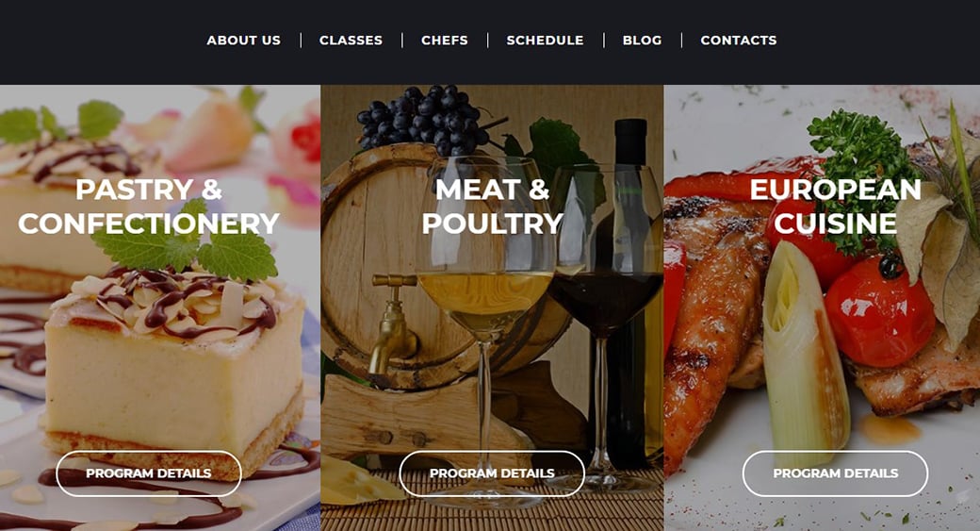Go to the Classes menu item
Screen dimensions: 980x531
tap(351, 40)
